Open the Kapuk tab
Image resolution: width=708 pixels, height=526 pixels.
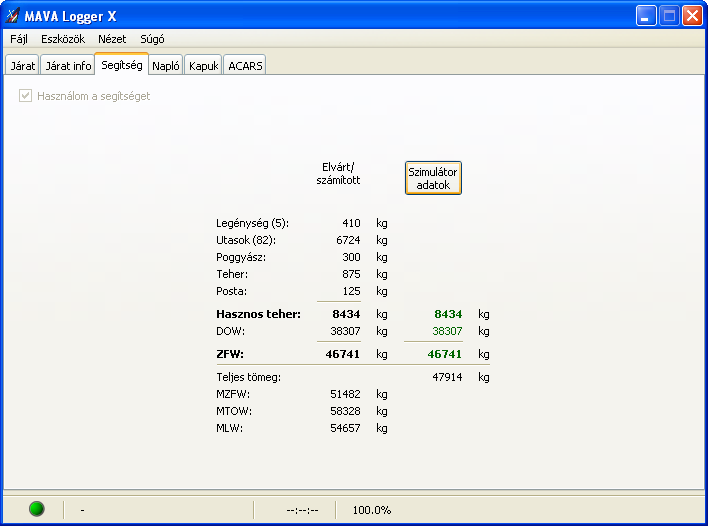point(204,66)
